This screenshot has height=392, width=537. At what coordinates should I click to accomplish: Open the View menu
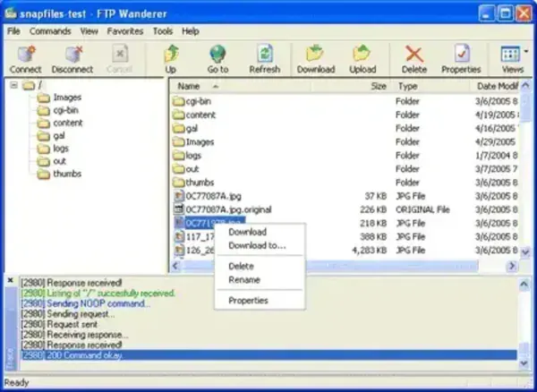89,31
